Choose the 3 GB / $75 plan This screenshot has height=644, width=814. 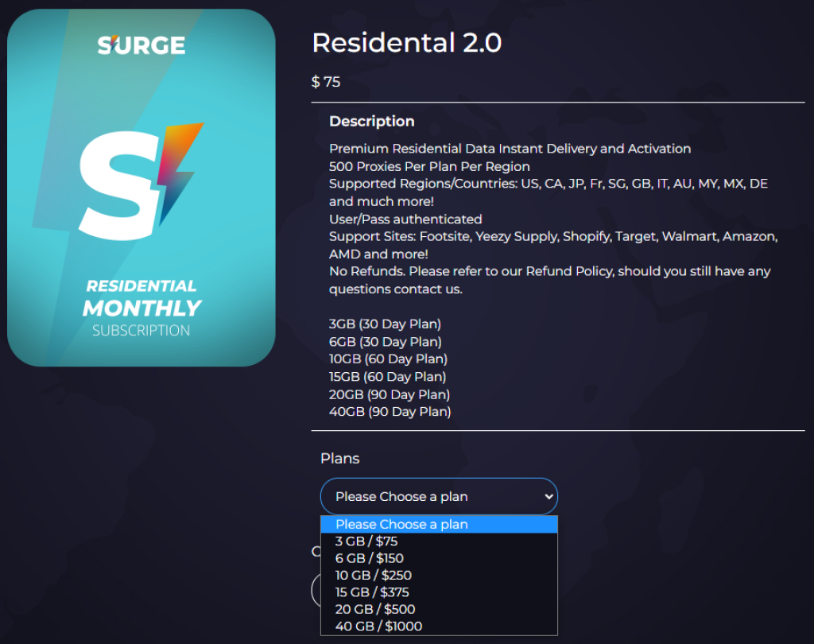(x=366, y=541)
